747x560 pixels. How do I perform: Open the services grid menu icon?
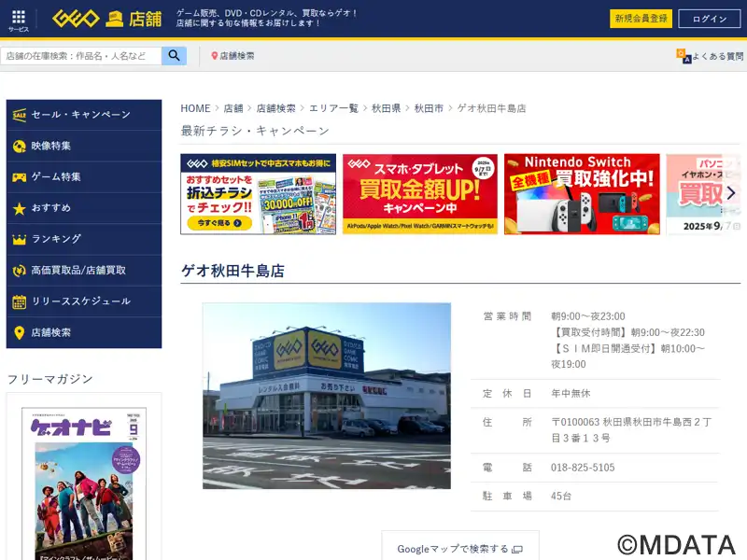pos(19,18)
